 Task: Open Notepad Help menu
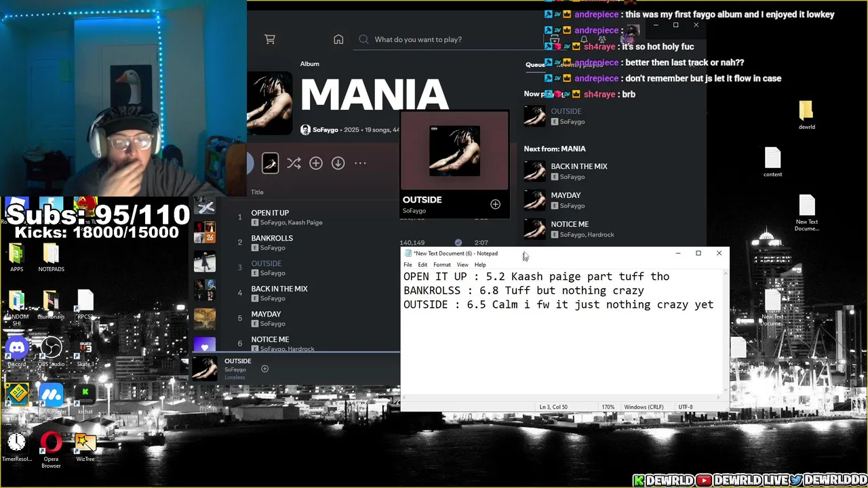pos(480,264)
